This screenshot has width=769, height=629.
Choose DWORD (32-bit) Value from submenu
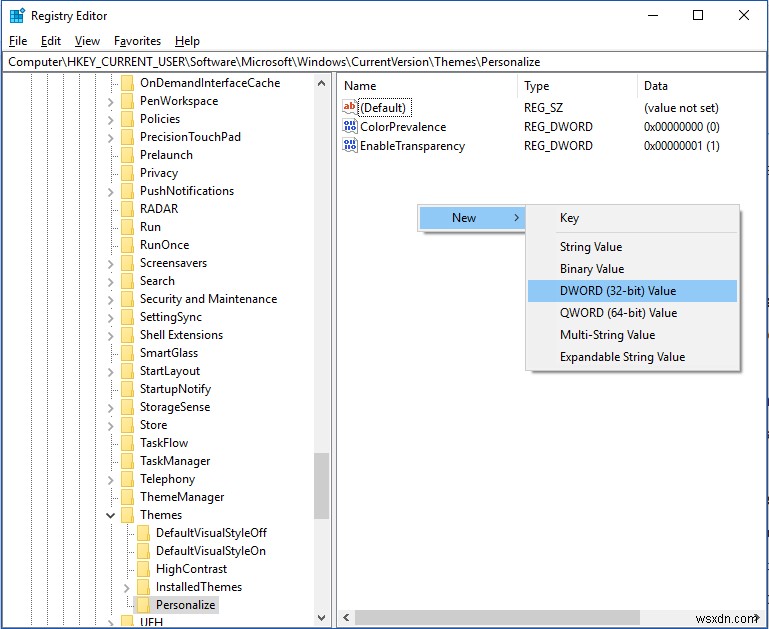point(632,291)
